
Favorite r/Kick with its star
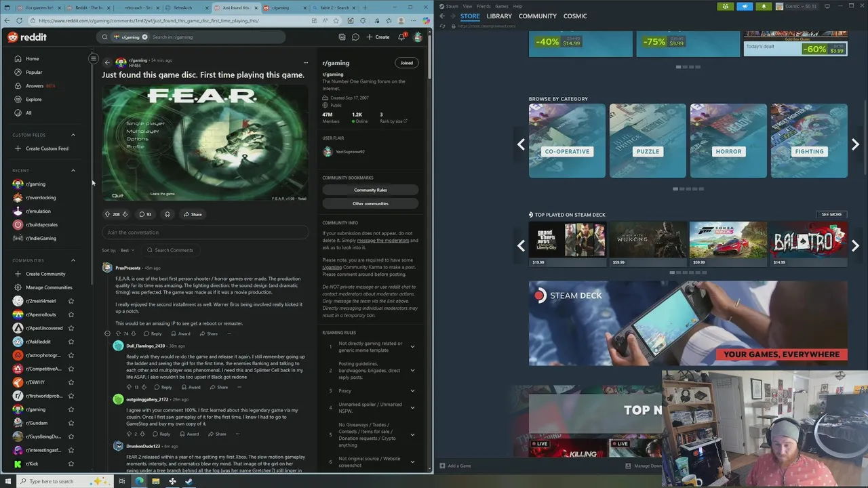point(71,464)
